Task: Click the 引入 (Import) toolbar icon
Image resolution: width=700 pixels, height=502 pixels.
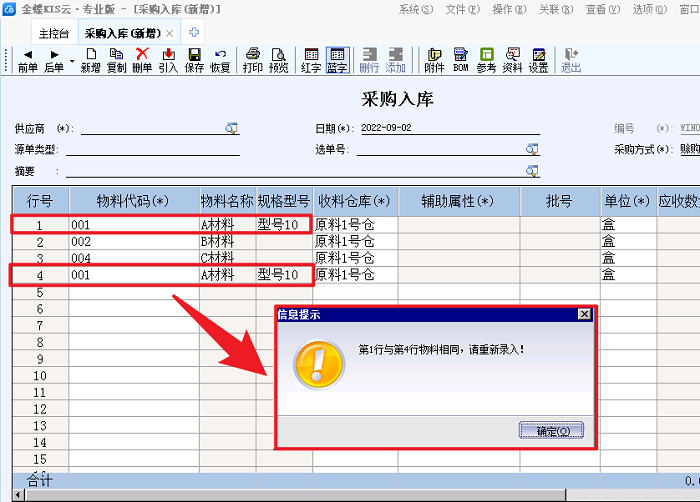Action: (168, 60)
